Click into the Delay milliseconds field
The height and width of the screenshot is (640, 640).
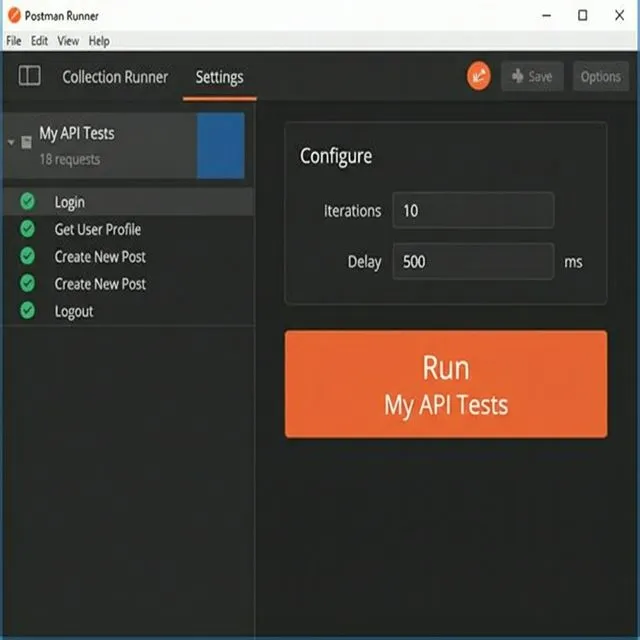point(472,262)
